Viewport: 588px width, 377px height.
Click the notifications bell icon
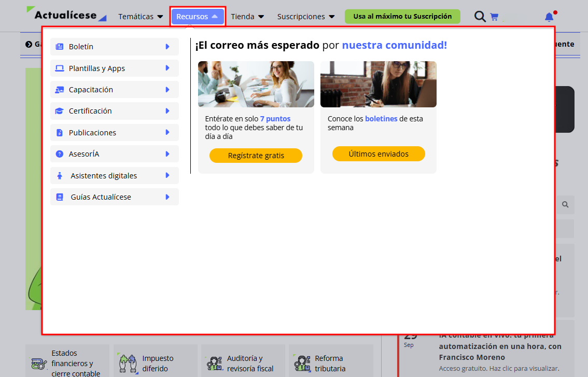[549, 17]
